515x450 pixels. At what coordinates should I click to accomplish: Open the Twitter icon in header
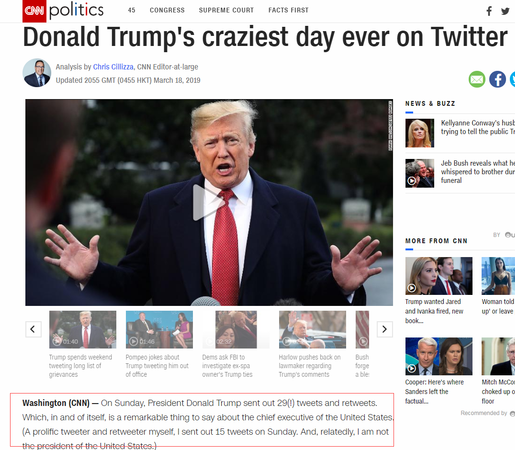tap(505, 11)
